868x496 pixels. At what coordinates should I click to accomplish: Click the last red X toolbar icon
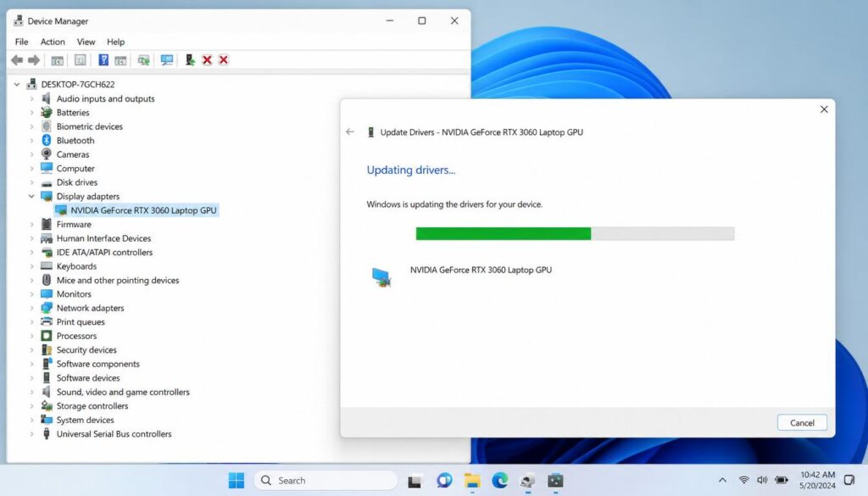(224, 60)
